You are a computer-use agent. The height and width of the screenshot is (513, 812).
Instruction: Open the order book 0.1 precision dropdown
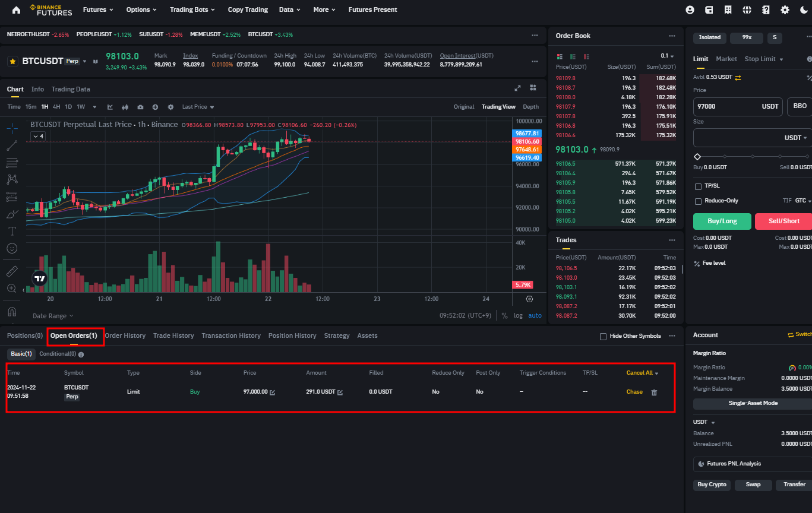click(x=668, y=56)
